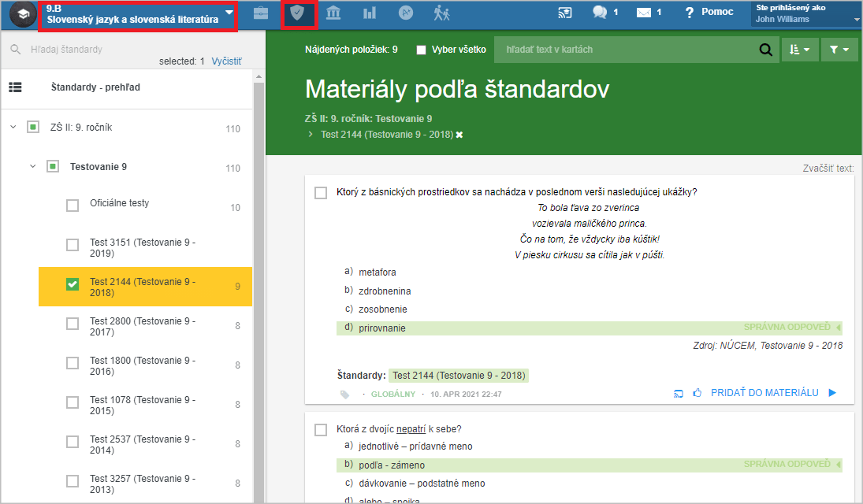863x504 pixels.
Task: Select the checkbox of question 'Ktorá z dvojíc nepatrí'
Action: [320, 430]
